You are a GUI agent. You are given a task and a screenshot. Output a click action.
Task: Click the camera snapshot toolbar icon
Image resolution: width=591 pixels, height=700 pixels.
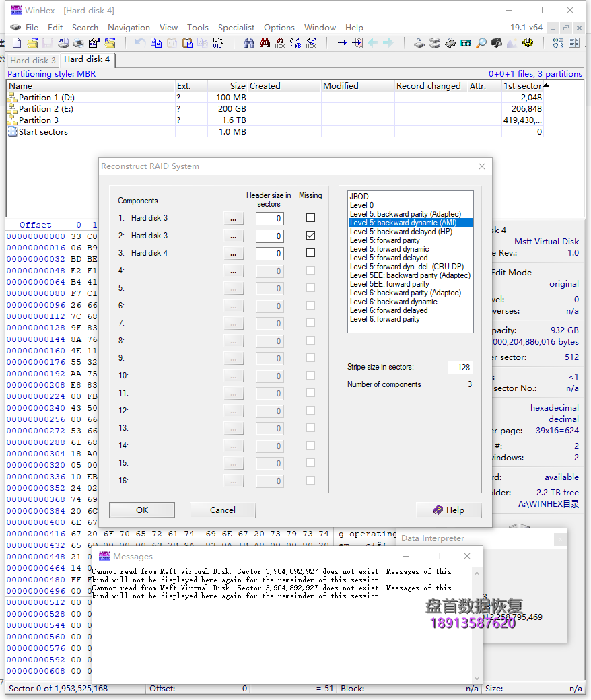coord(496,43)
